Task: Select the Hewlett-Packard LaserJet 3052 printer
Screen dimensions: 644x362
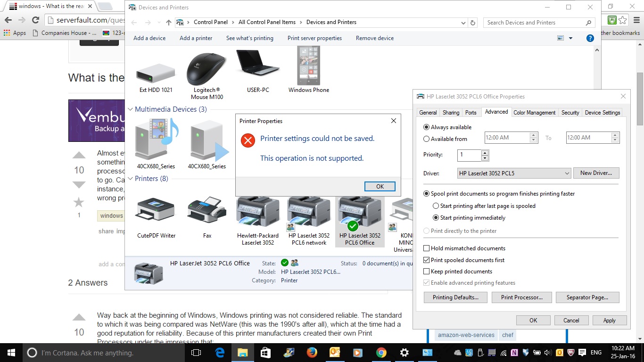Action: [x=257, y=212]
